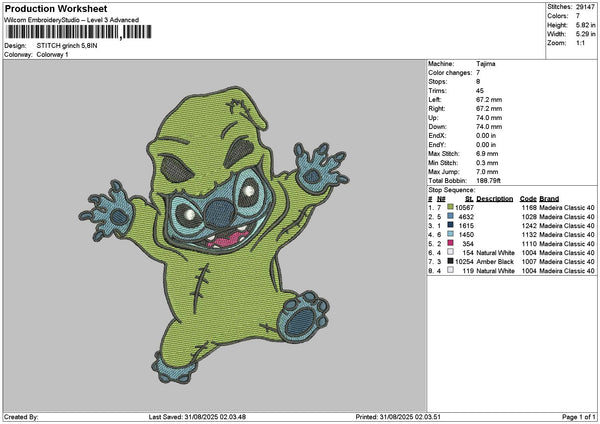The image size is (600, 424).
Task: Click the stitch count 354 in row 5
Action: pos(468,244)
